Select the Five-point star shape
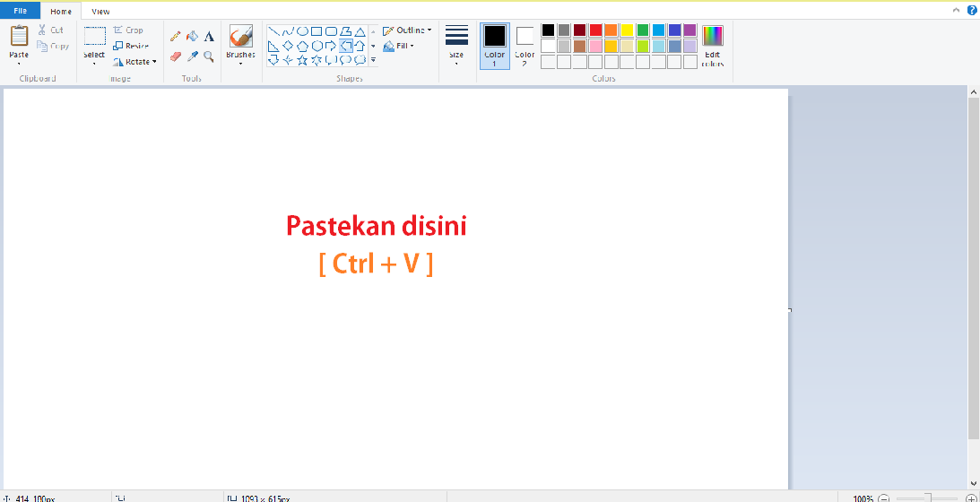Viewport: 980px width, 502px height. 302,60
